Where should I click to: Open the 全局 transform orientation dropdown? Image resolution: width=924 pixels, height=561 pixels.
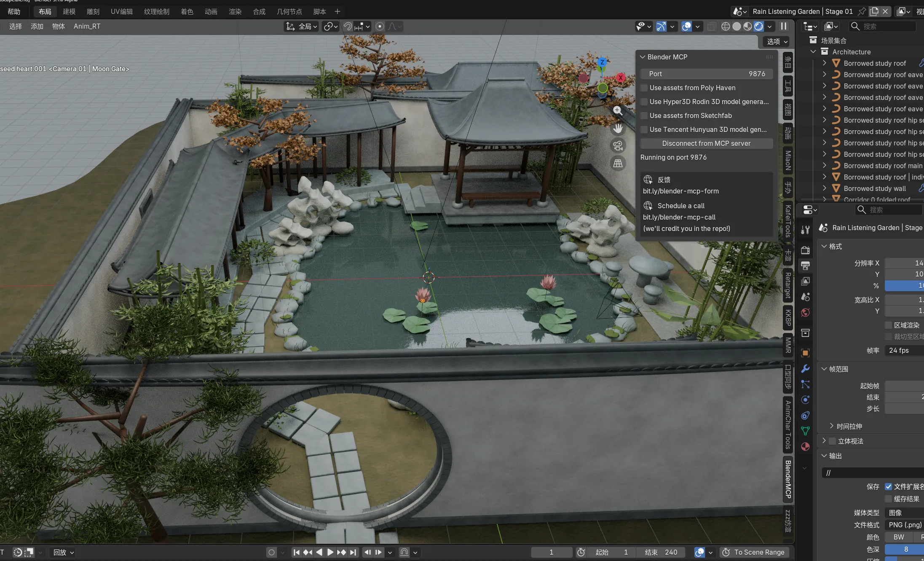coord(302,27)
